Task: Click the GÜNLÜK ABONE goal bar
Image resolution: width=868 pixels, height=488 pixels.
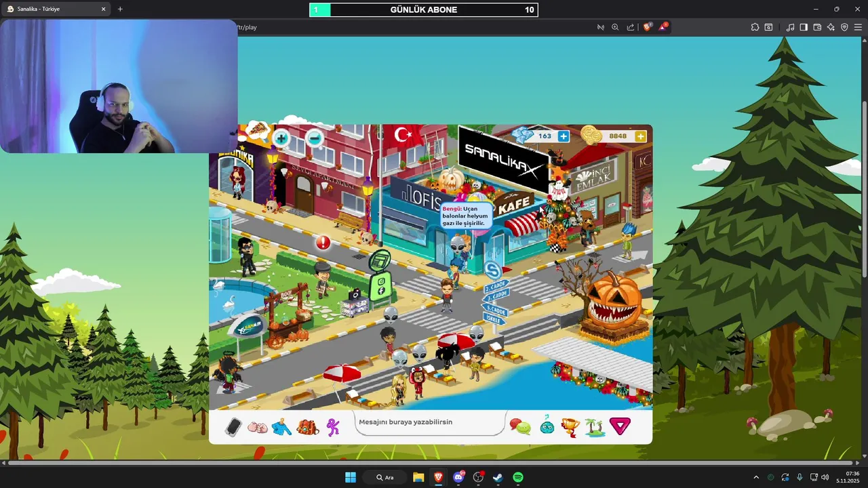Action: [424, 9]
